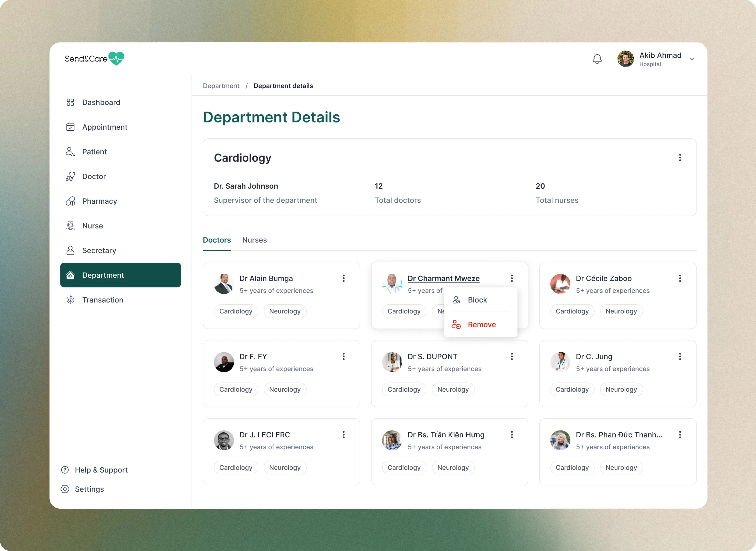Switch to the Nurses tab

tap(254, 240)
